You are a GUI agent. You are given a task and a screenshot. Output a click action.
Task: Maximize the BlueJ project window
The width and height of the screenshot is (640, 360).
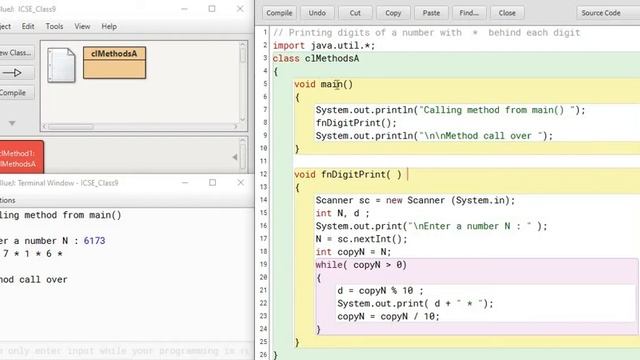(212, 9)
